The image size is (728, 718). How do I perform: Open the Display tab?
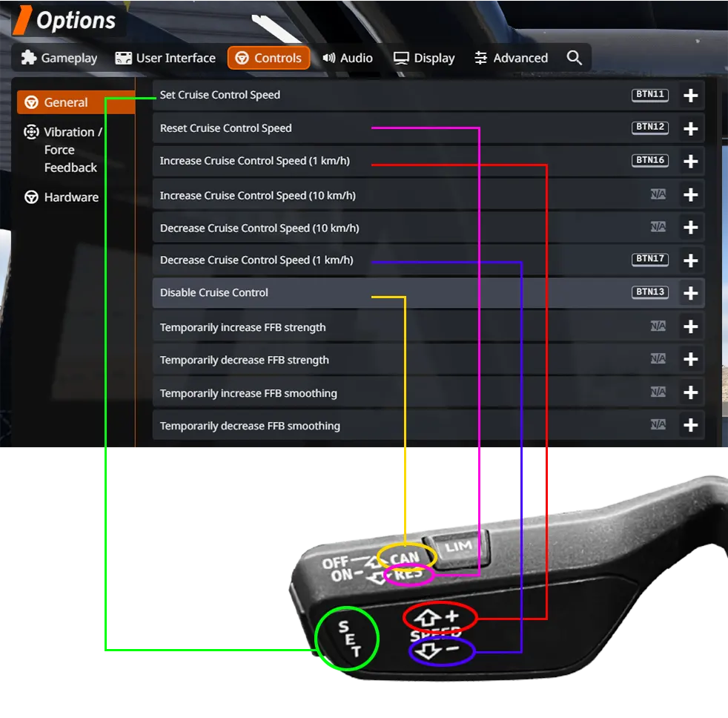(424, 58)
